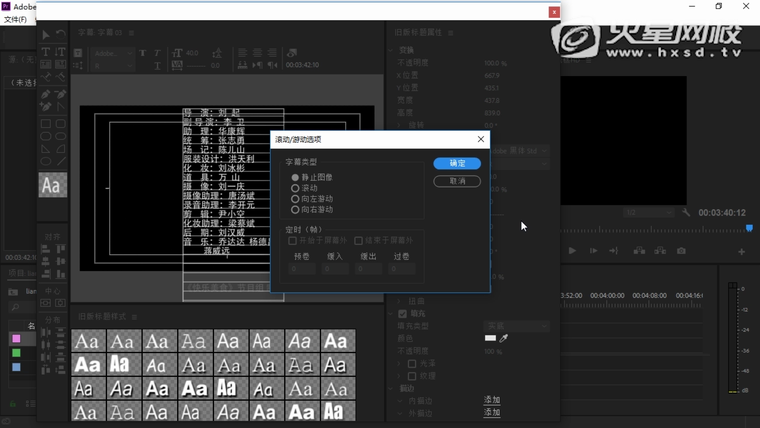Viewport: 760px width, 428px height.
Task: Choose the 向右游动 radio button
Action: (x=295, y=210)
